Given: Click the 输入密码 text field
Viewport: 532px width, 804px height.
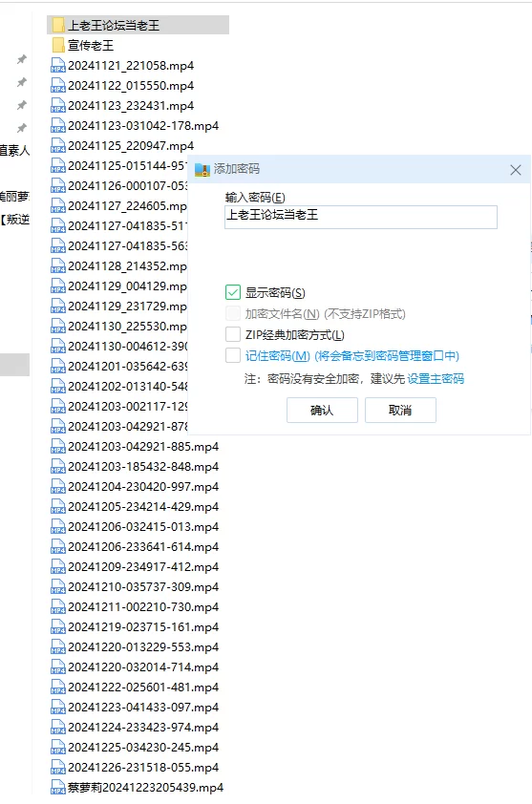Looking at the screenshot, I should coord(361,217).
